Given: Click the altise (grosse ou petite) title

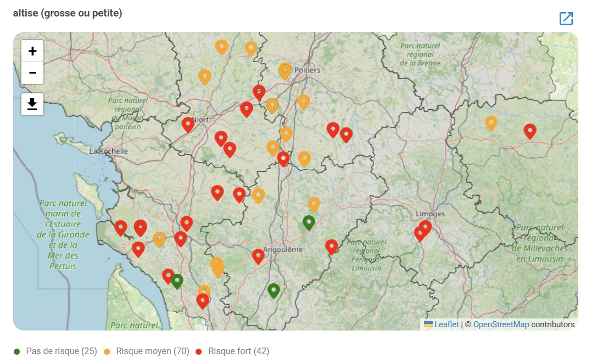Looking at the screenshot, I should click(x=68, y=13).
